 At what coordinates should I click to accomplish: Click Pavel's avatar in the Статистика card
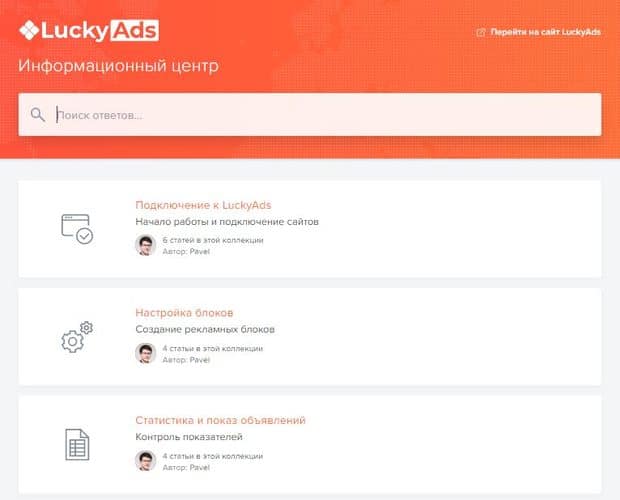146,460
